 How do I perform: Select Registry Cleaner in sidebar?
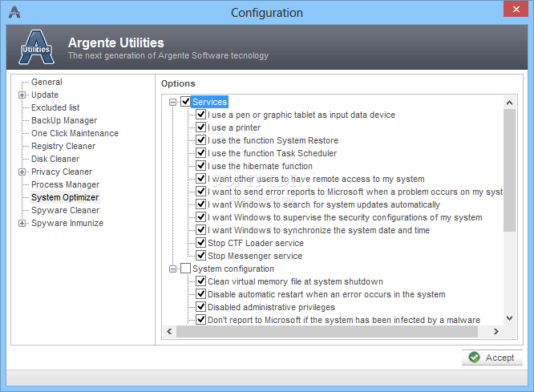tap(63, 146)
